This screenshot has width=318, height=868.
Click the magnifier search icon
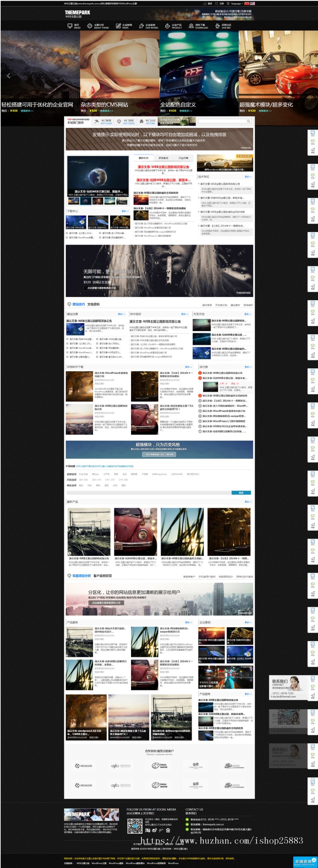click(249, 121)
